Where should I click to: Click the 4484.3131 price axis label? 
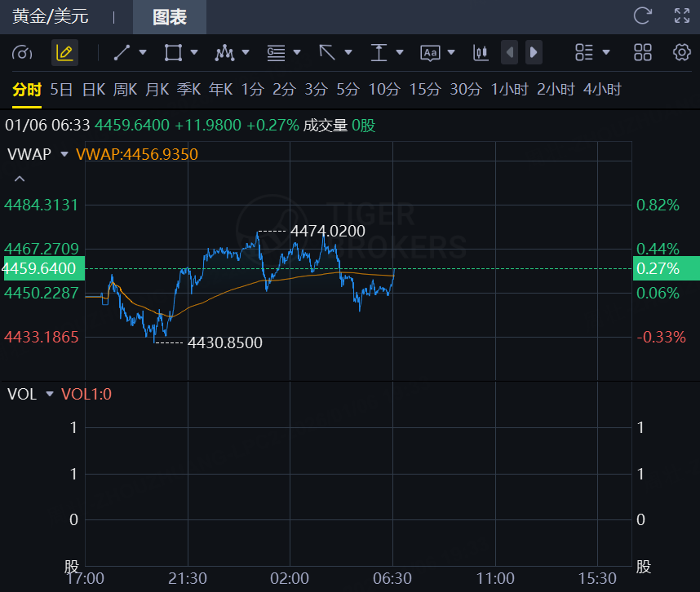coord(41,205)
